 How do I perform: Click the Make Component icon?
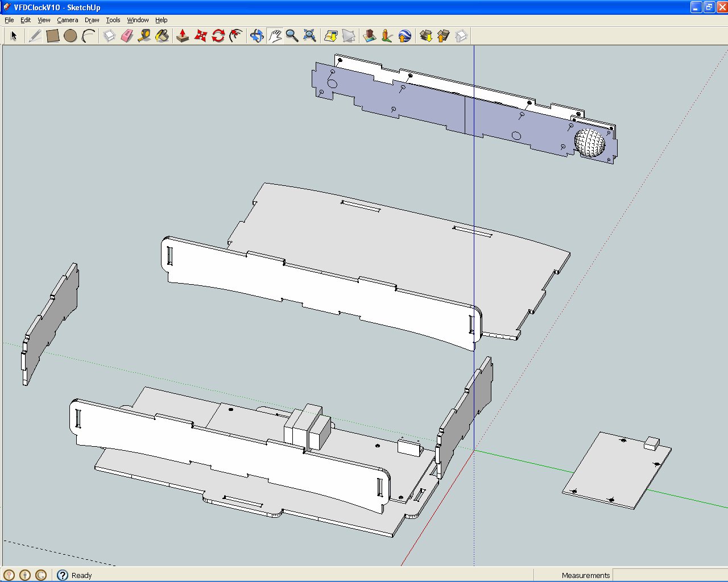tap(109, 36)
